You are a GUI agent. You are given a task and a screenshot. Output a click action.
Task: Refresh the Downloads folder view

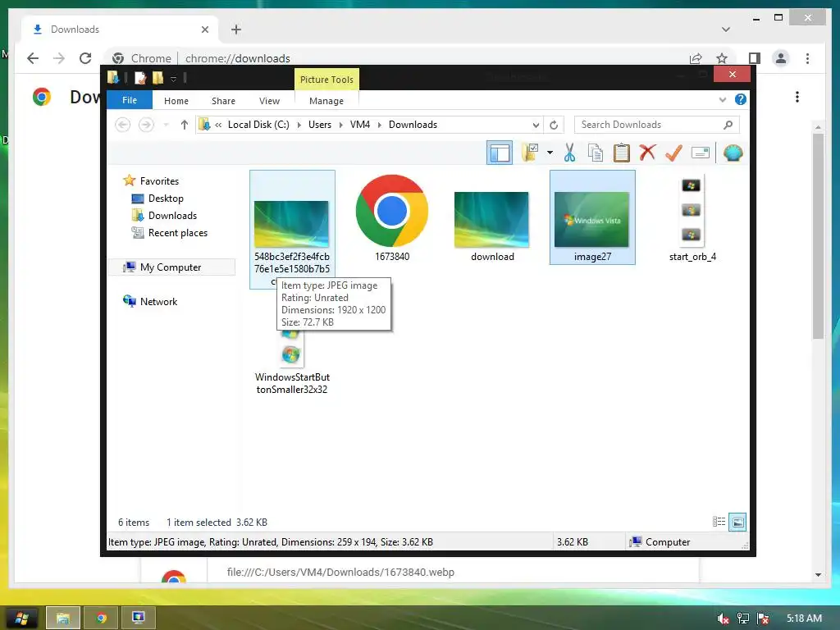click(x=554, y=125)
